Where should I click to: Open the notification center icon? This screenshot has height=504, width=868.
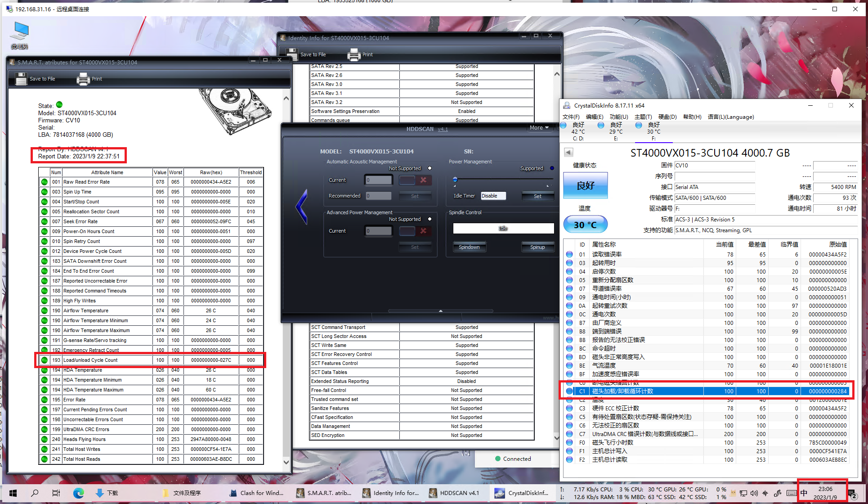pyautogui.click(x=852, y=494)
